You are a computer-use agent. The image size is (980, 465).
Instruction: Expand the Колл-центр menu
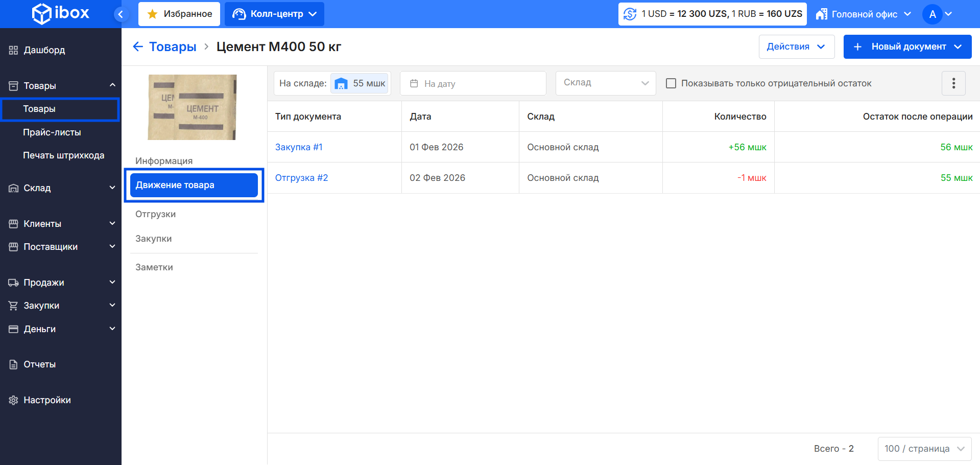(274, 14)
